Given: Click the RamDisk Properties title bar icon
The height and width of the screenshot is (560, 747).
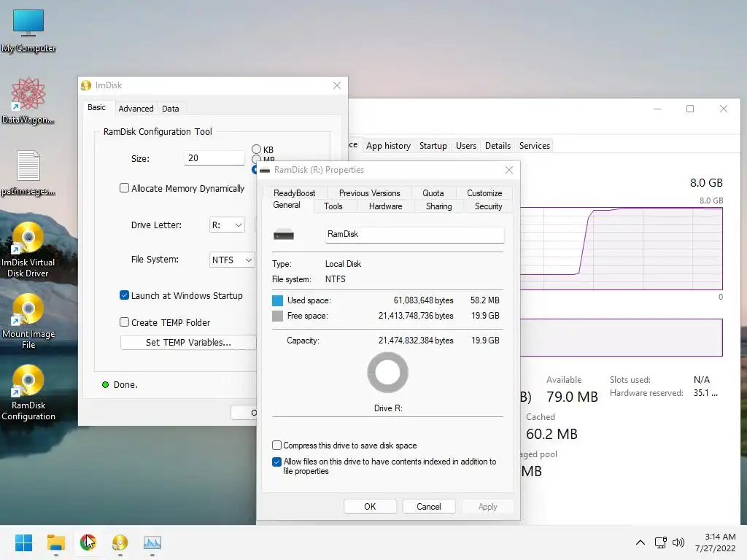Looking at the screenshot, I should point(265,170).
